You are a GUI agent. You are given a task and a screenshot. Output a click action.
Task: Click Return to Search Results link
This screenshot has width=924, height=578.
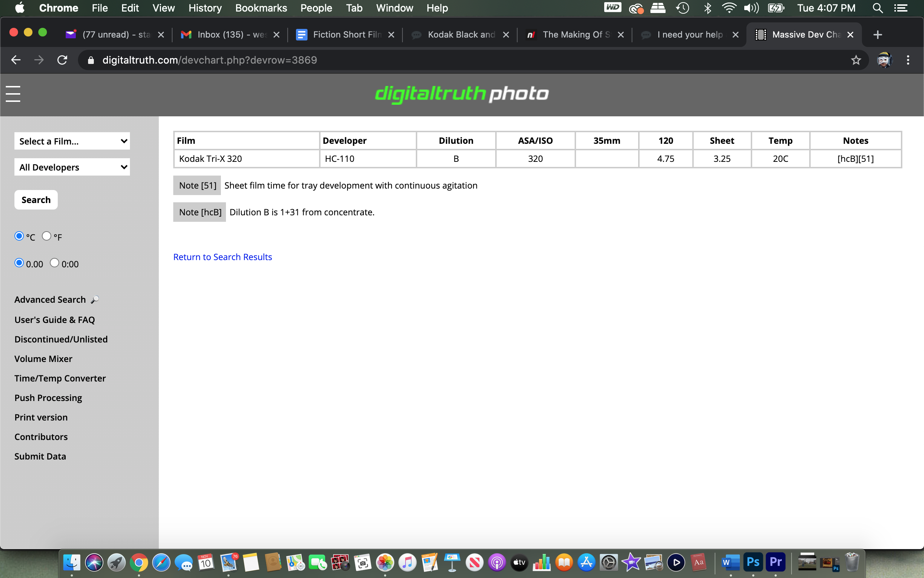point(223,257)
